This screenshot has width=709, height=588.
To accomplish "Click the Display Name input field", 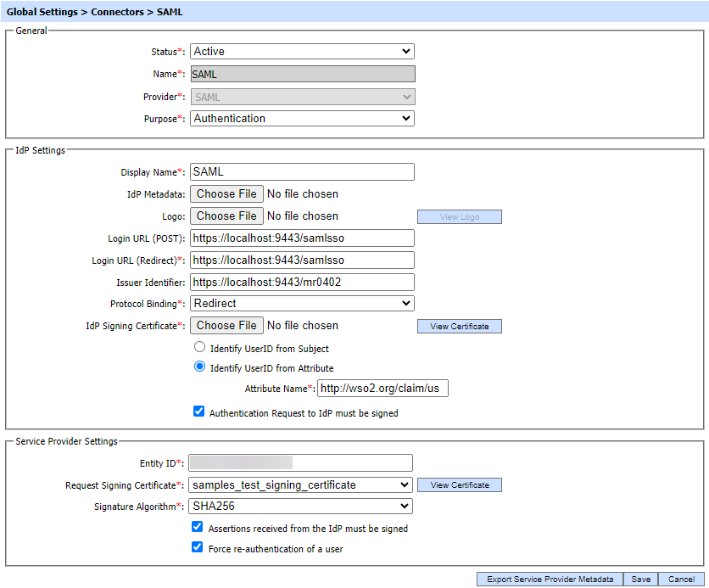I will point(302,172).
